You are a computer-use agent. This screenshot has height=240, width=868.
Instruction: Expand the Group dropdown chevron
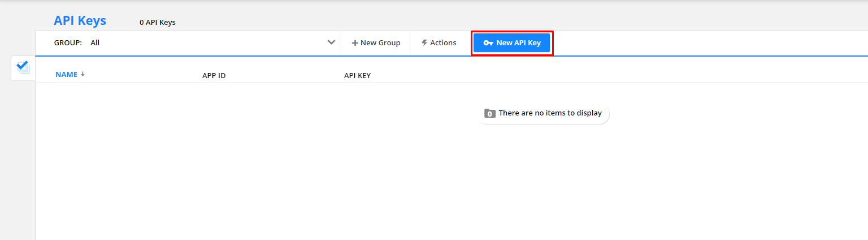click(x=332, y=42)
